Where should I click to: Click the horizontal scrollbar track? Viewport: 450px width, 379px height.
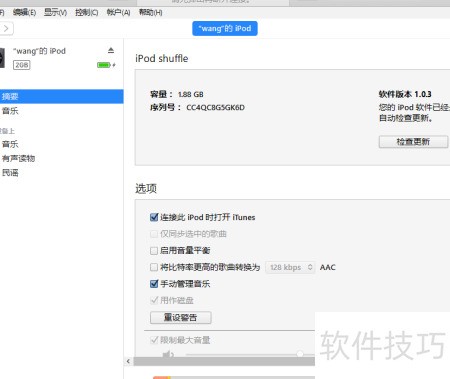[x=224, y=361]
